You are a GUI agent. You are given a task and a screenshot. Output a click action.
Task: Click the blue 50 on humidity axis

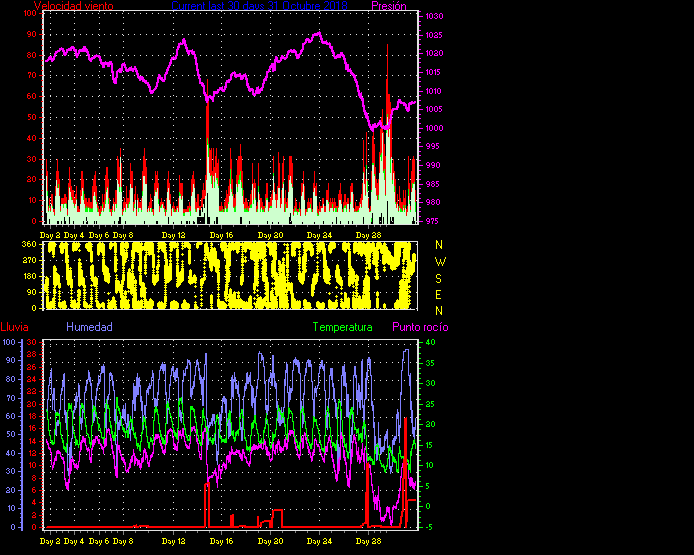10,434
